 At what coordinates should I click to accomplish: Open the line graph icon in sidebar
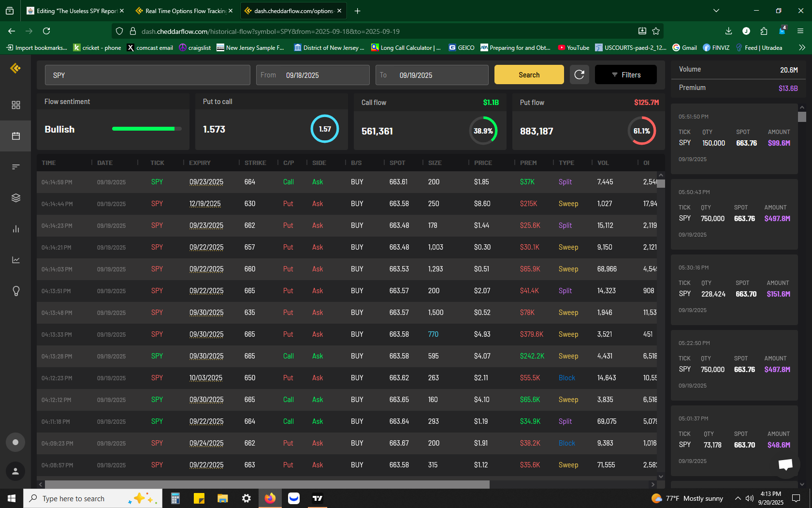(x=15, y=260)
